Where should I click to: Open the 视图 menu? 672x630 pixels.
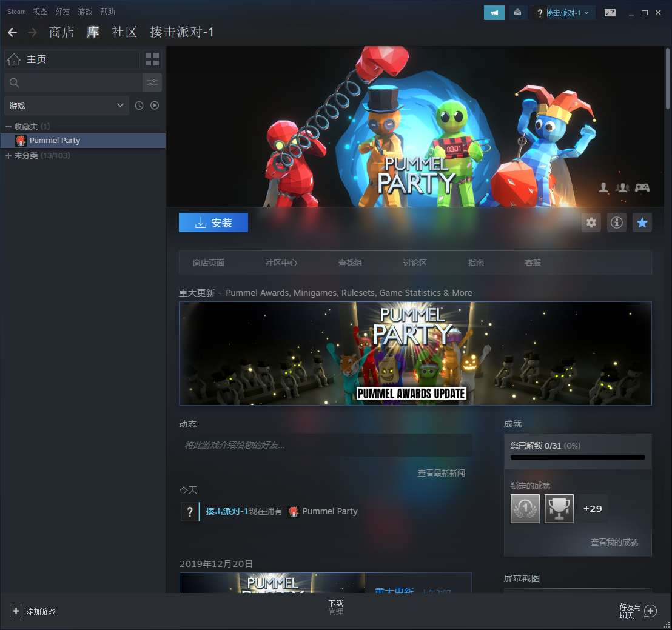pos(40,12)
